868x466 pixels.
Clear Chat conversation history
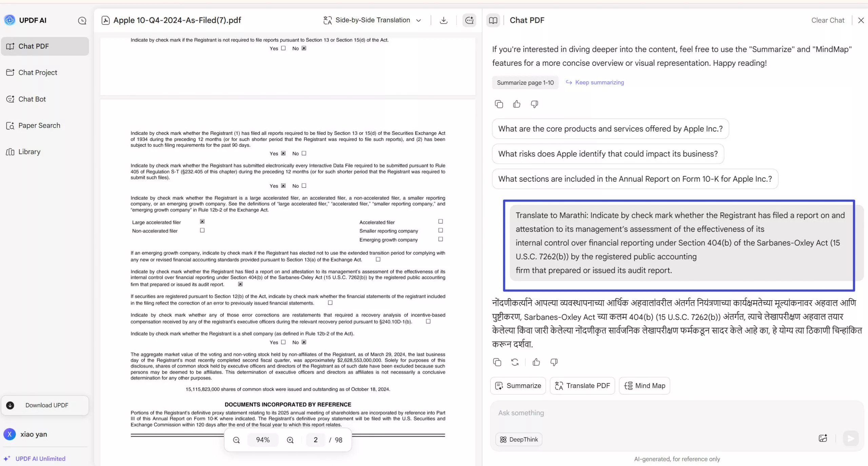(x=827, y=20)
